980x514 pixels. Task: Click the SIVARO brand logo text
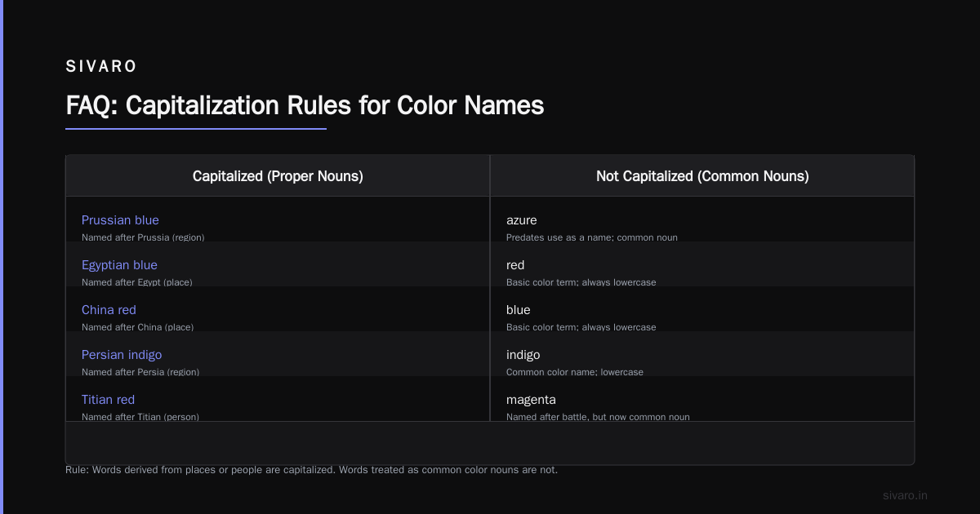pos(101,66)
